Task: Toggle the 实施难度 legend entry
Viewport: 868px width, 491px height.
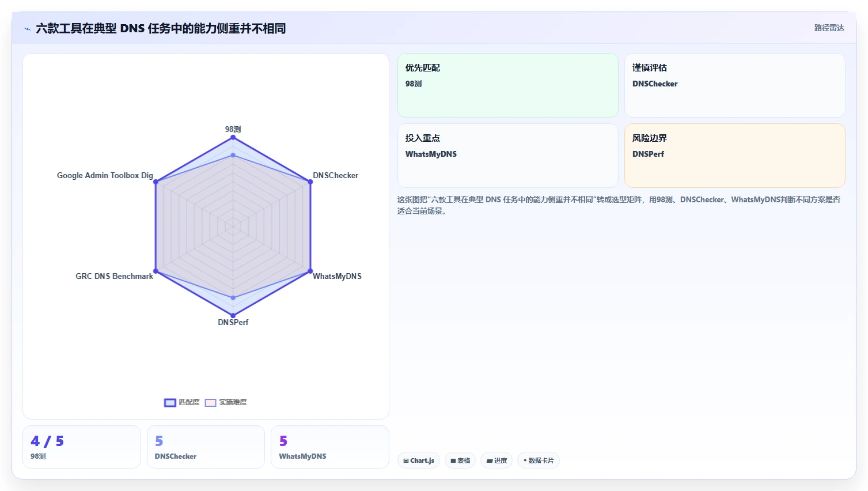Action: pos(226,402)
